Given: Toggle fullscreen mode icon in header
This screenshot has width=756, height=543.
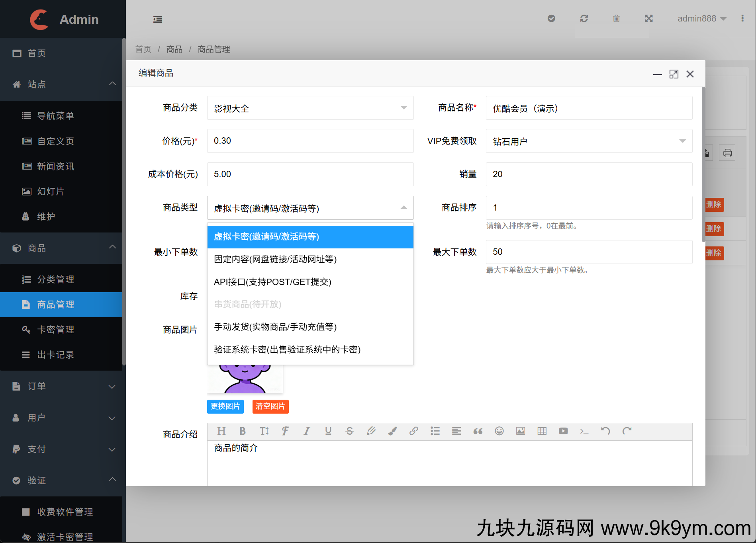Looking at the screenshot, I should point(649,19).
